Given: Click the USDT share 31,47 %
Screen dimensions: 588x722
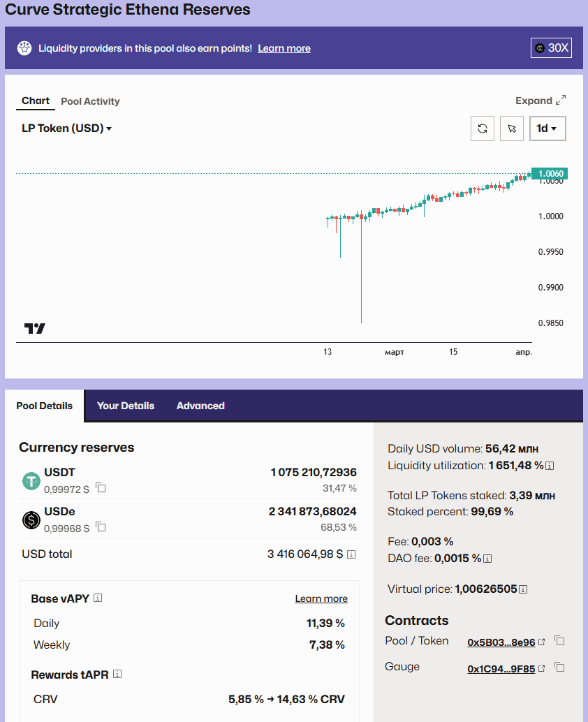Looking at the screenshot, I should click(340, 488).
